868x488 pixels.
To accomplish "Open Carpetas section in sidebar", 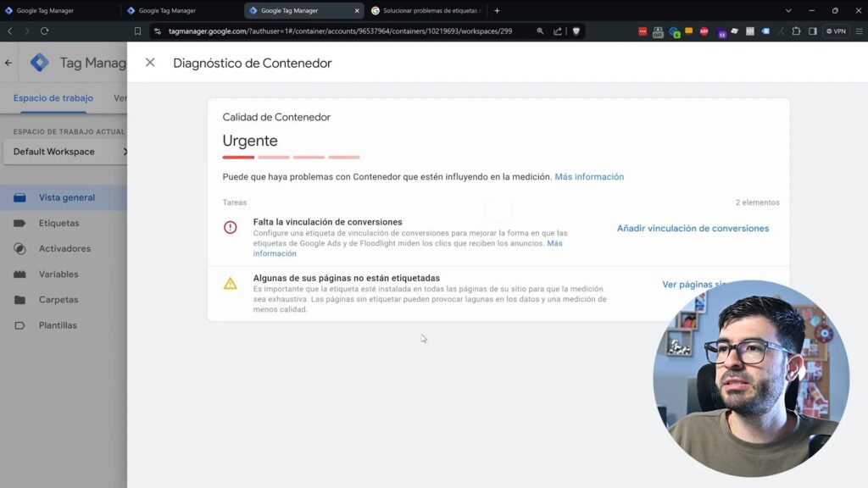I will click(x=64, y=299).
